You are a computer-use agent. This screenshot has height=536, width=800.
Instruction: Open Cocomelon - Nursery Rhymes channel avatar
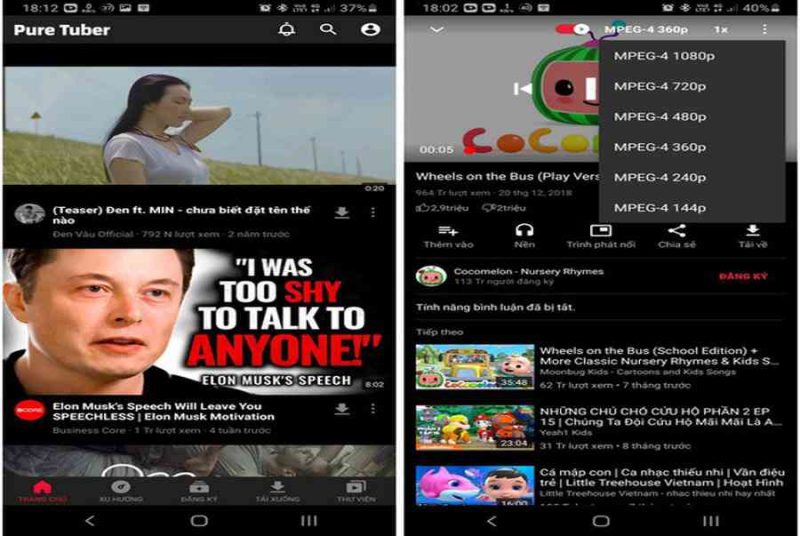(431, 276)
